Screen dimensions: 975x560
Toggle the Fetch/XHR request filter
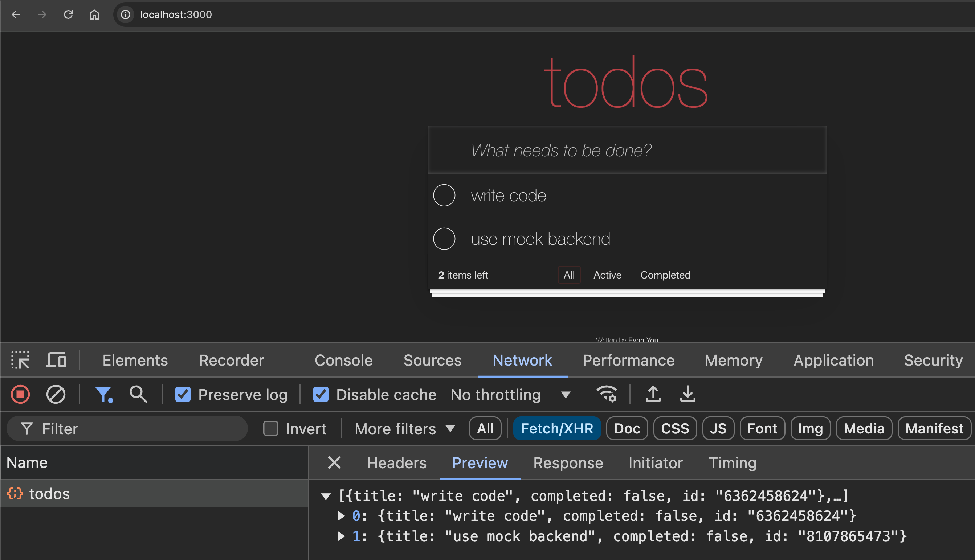click(556, 428)
